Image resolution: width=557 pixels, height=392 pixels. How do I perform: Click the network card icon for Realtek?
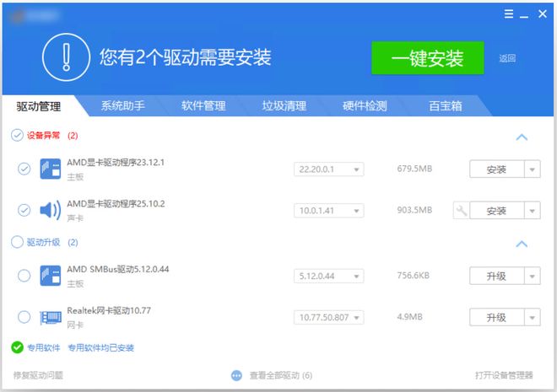[50, 317]
